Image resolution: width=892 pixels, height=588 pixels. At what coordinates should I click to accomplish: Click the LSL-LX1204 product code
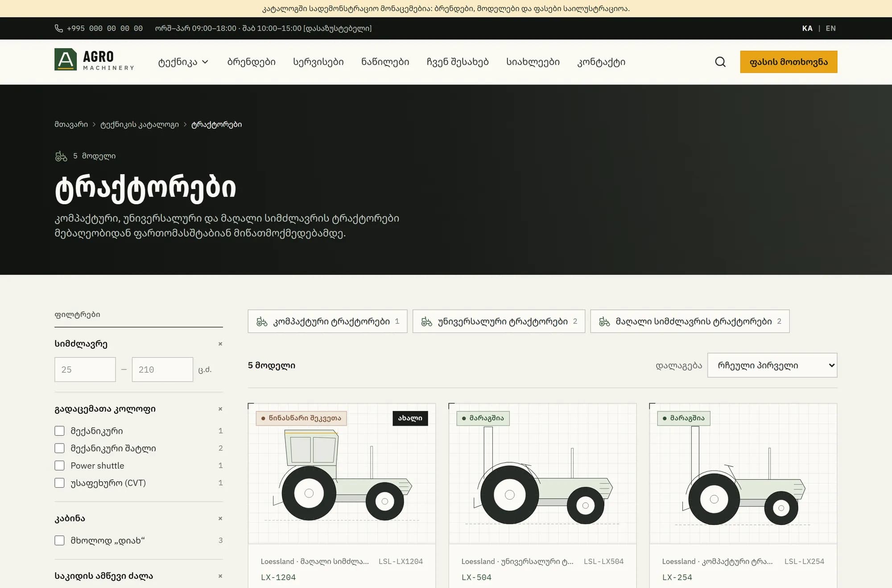coord(401,561)
